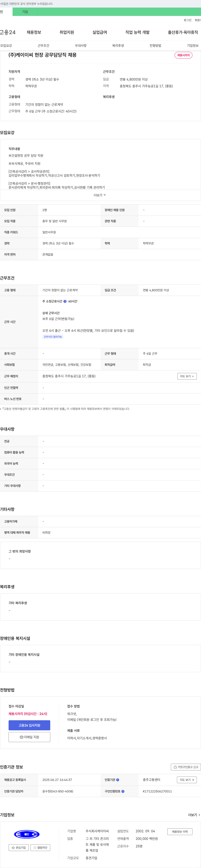Click the 채용시까지 status badge
Viewport: 201px width, 868px height.
pyautogui.click(x=183, y=55)
